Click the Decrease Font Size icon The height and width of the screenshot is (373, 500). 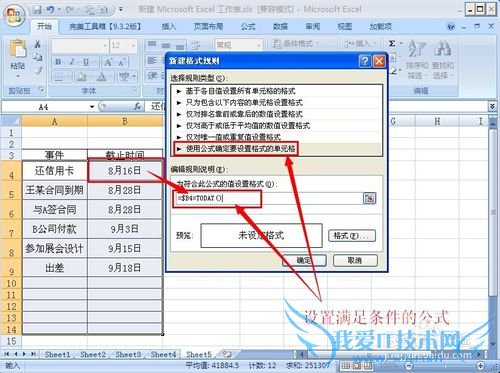click(x=121, y=62)
